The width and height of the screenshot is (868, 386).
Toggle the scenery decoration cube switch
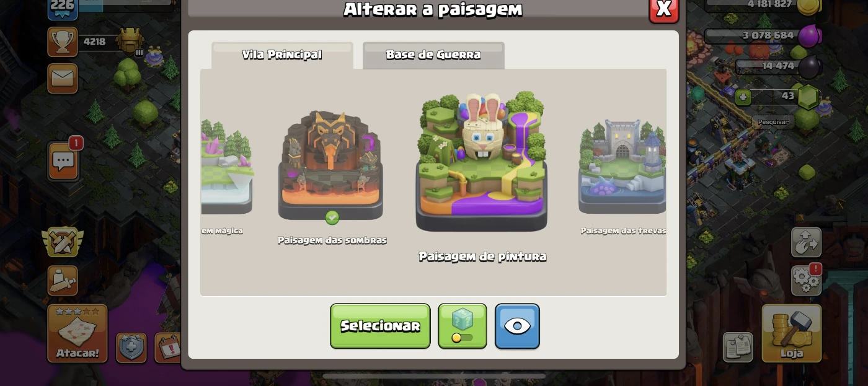pos(463,326)
